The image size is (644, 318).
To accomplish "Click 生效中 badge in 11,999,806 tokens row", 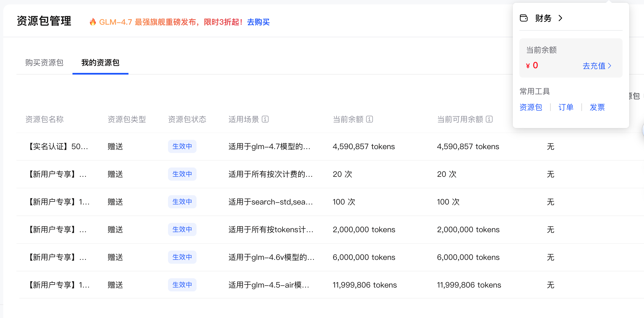I will pyautogui.click(x=182, y=285).
